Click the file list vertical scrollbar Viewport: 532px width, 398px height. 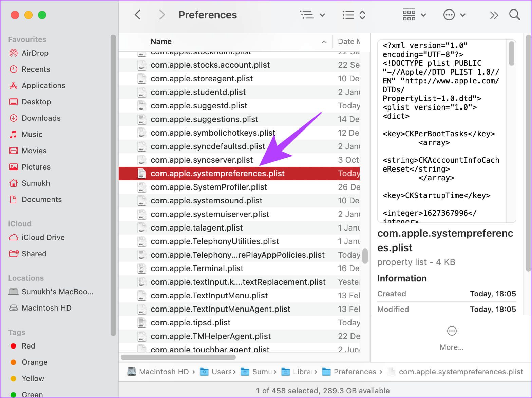(365, 256)
